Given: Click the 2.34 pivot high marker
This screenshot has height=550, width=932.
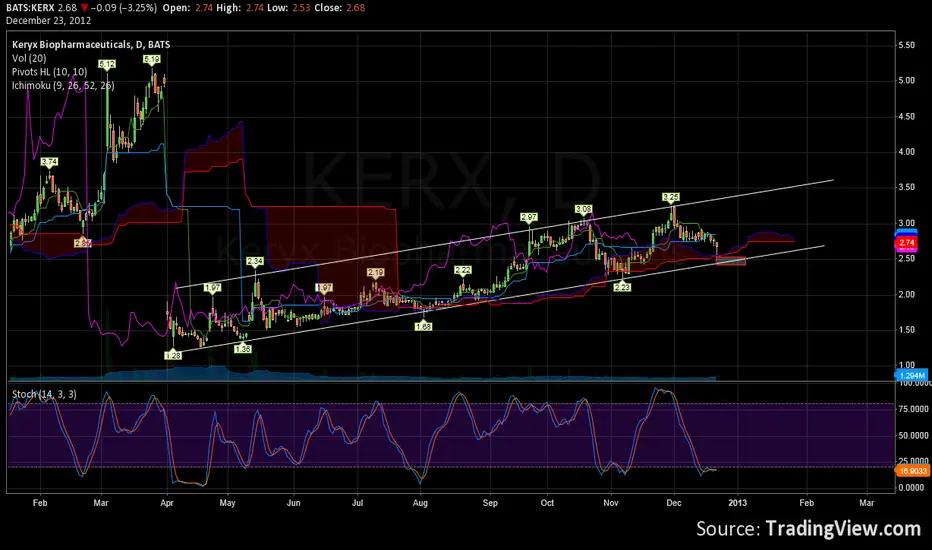Looking at the screenshot, I should click(255, 261).
